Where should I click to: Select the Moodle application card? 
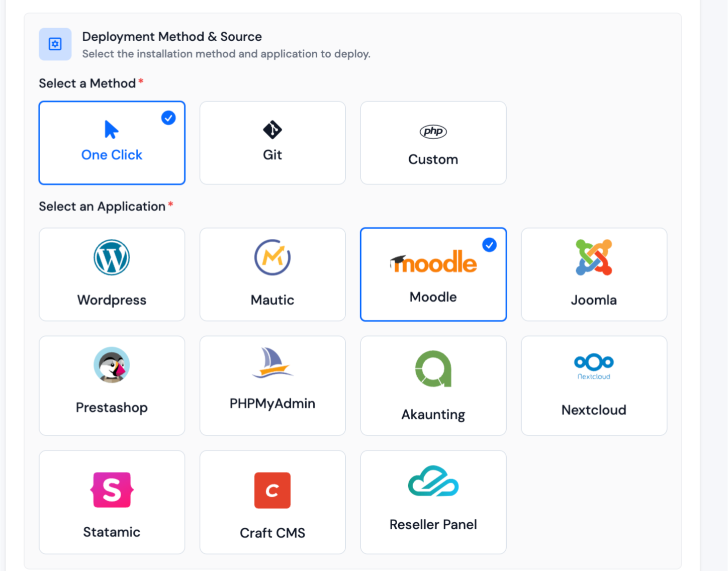433,274
